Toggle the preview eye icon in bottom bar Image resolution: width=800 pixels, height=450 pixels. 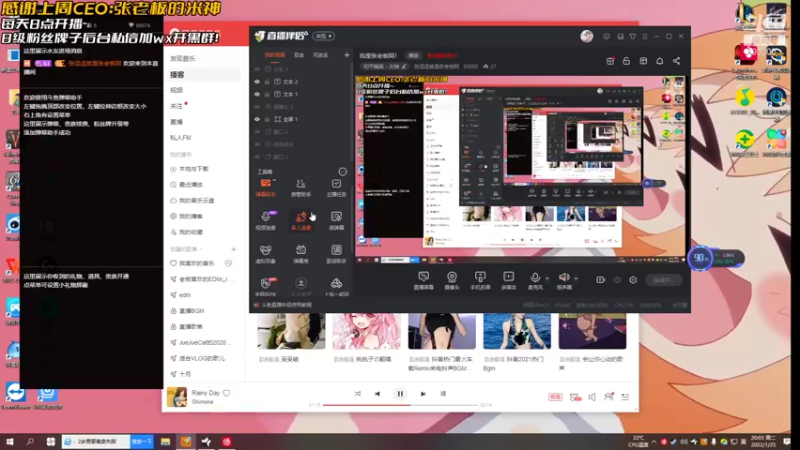click(x=617, y=280)
